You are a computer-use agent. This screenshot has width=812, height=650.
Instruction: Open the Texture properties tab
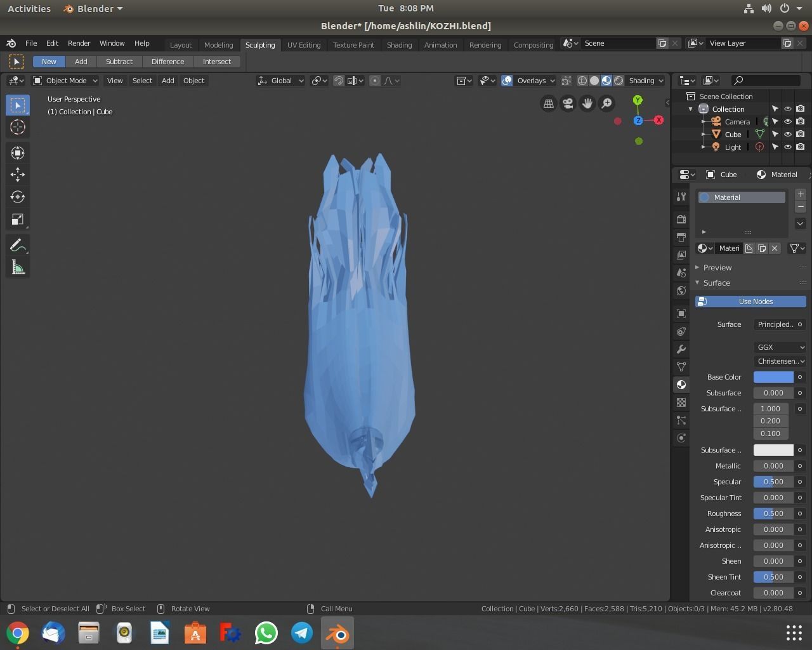tap(681, 402)
